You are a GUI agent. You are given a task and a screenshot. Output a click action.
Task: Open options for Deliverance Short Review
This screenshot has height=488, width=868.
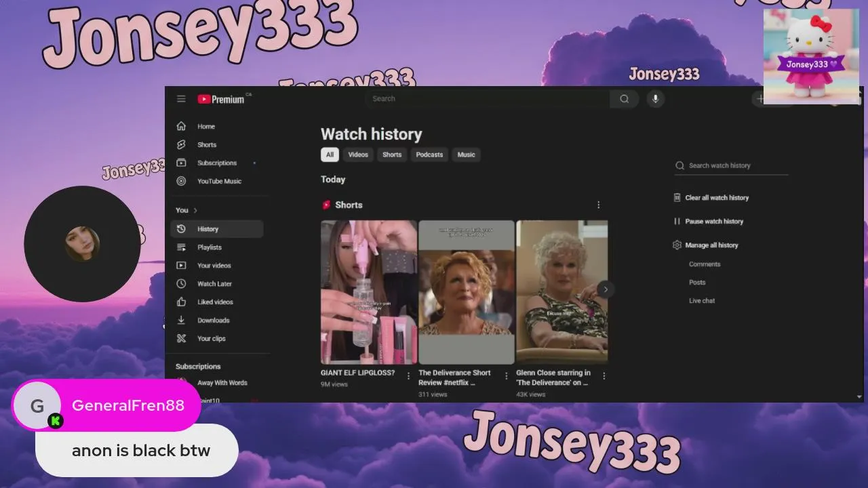(x=506, y=375)
